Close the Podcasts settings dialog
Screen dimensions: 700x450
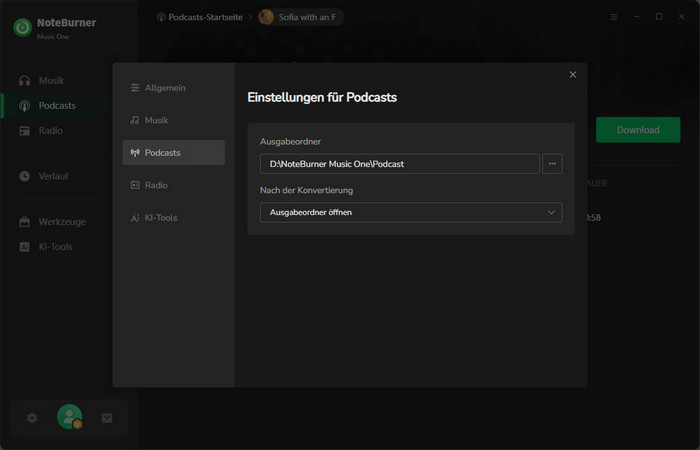pos(573,75)
